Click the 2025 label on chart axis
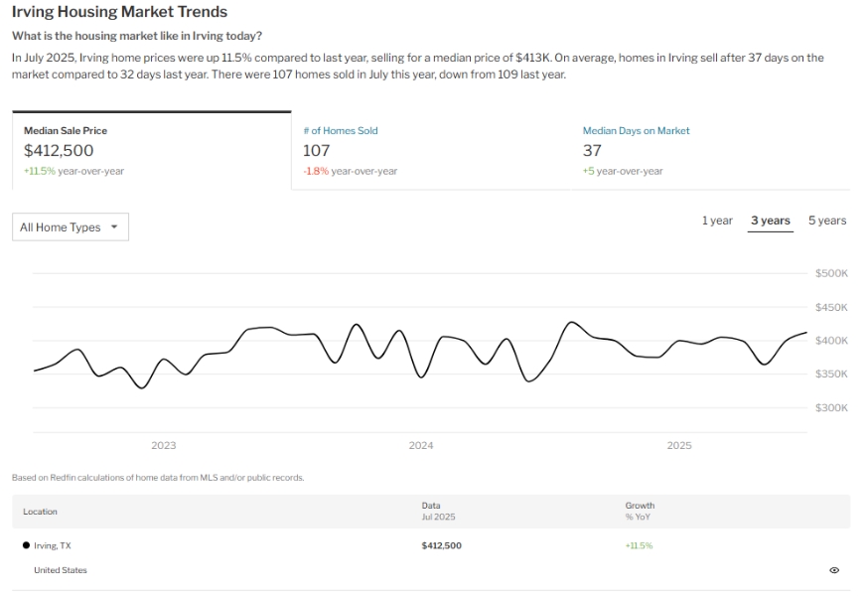The height and width of the screenshot is (599, 868). 679,446
